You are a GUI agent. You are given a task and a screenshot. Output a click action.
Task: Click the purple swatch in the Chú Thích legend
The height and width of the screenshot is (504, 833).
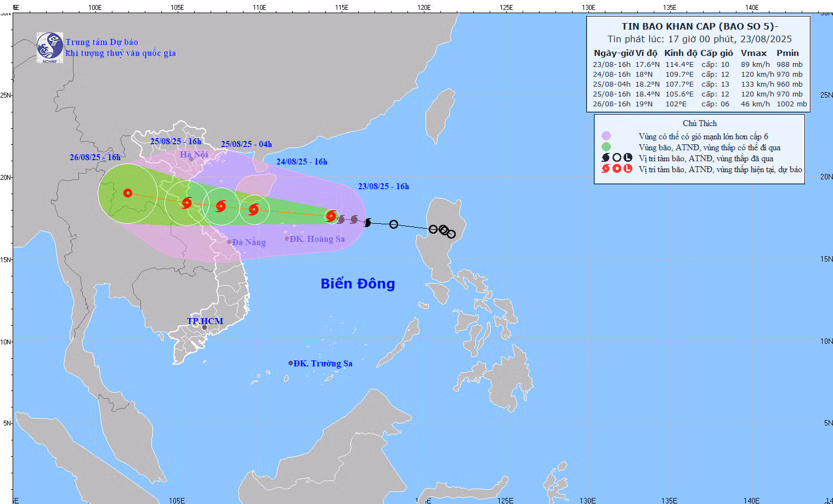click(606, 136)
